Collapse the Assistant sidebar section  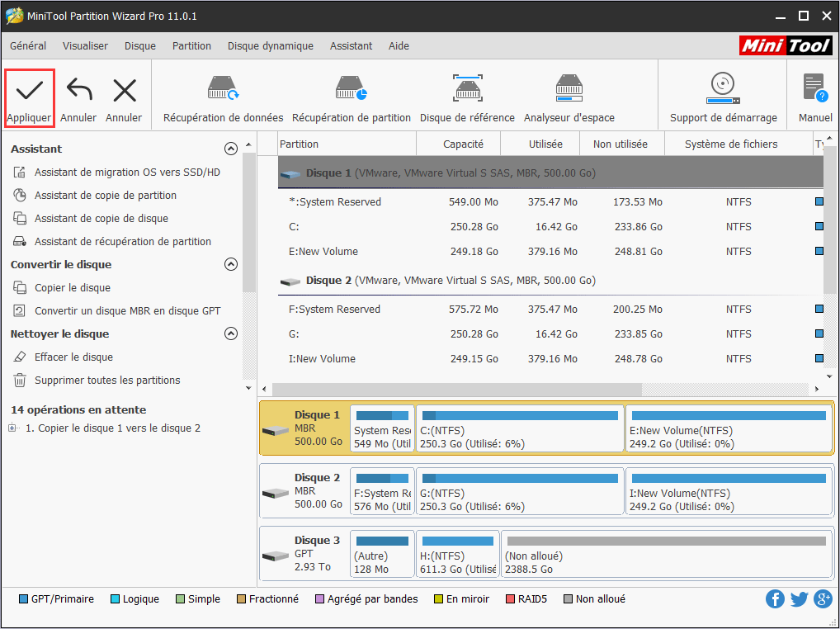231,149
